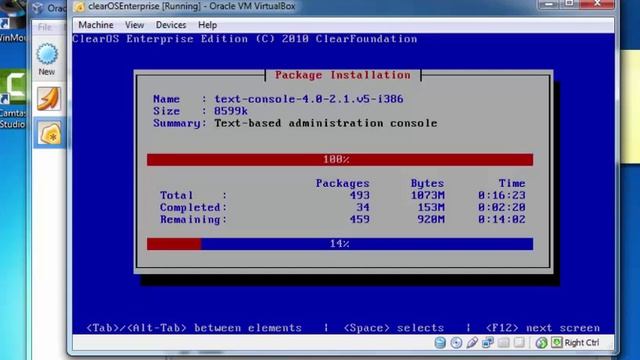Click total time value 0:16:23
640x360 pixels.
502,195
